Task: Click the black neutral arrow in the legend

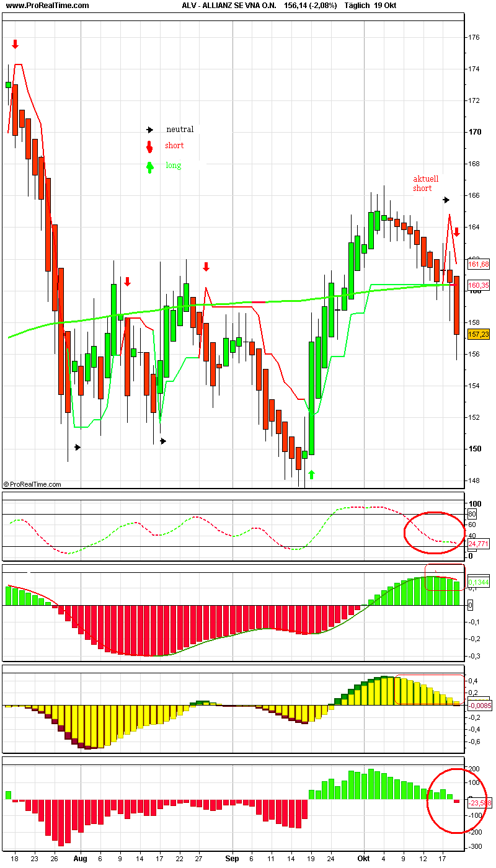Action: tap(149, 130)
